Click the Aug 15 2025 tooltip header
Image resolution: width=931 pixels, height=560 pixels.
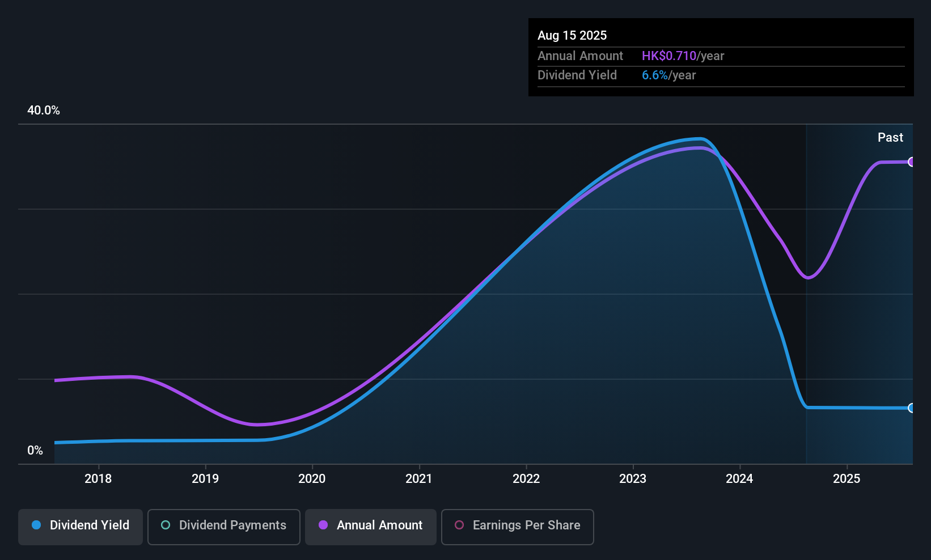pos(572,35)
